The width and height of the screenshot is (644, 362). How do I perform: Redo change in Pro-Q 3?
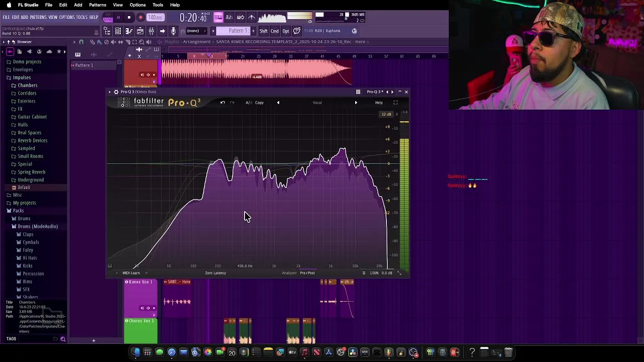(x=232, y=103)
